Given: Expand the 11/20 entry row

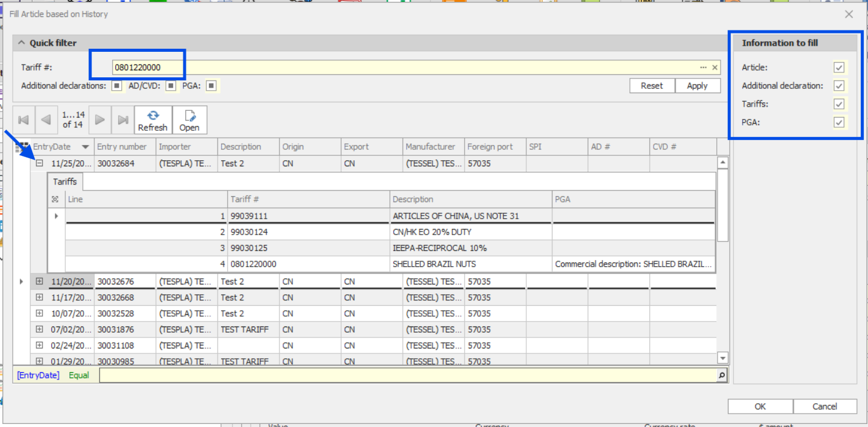Looking at the screenshot, I should (39, 281).
